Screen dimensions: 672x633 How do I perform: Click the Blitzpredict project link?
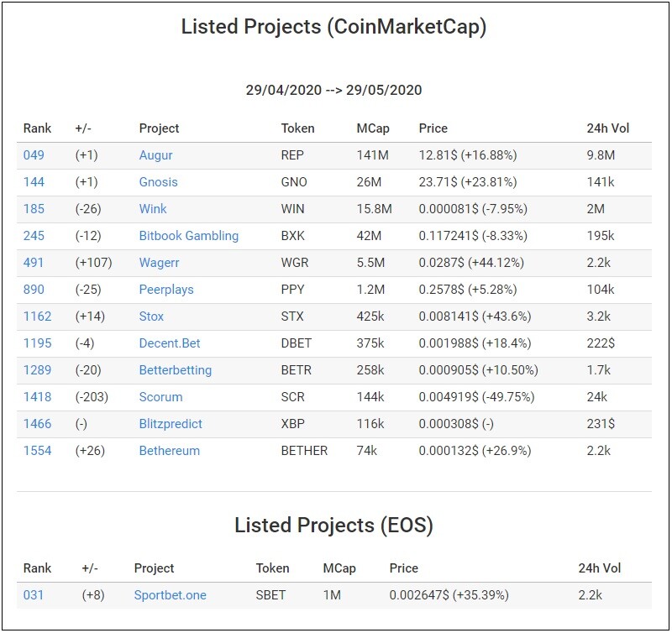point(171,424)
